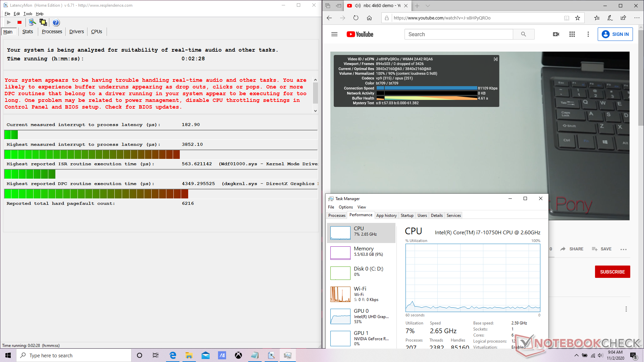Click the computer with pencil toolbar icon

pyautogui.click(x=32, y=22)
